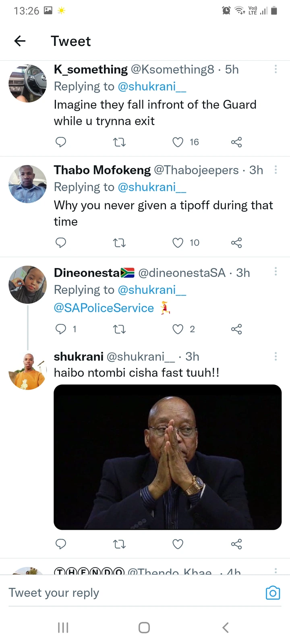The image size is (290, 644).
Task: Like Dineonesta's reply with 2 likes
Action: click(x=178, y=329)
